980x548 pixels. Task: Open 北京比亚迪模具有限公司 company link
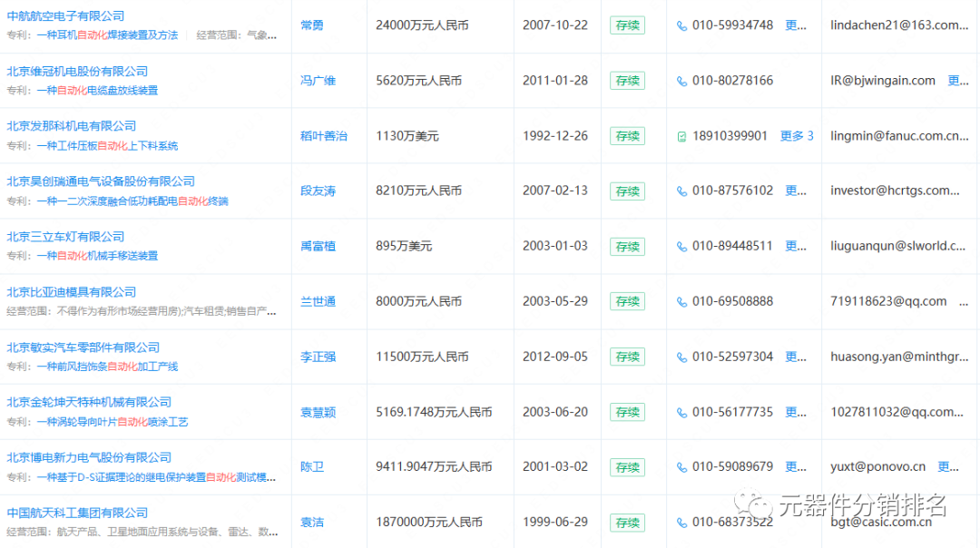click(x=72, y=292)
